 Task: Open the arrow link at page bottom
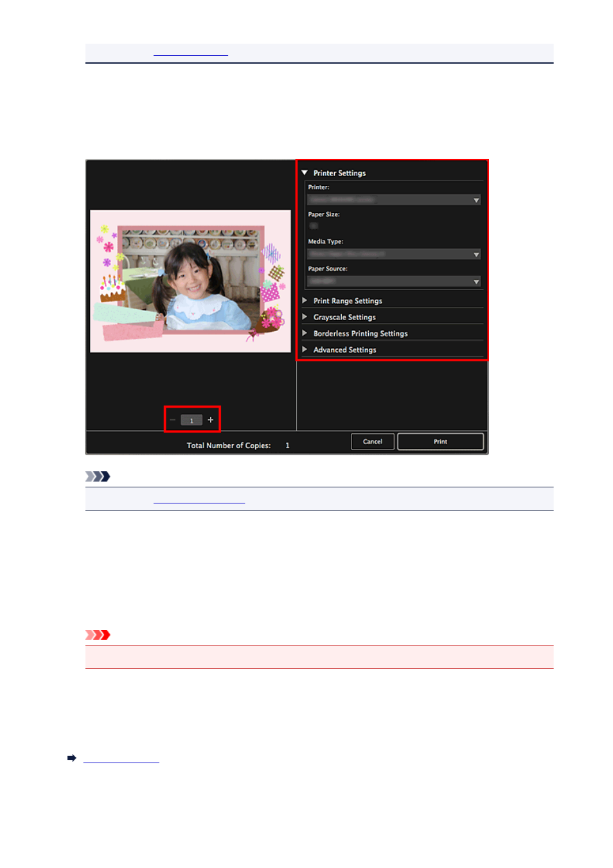tap(121, 759)
